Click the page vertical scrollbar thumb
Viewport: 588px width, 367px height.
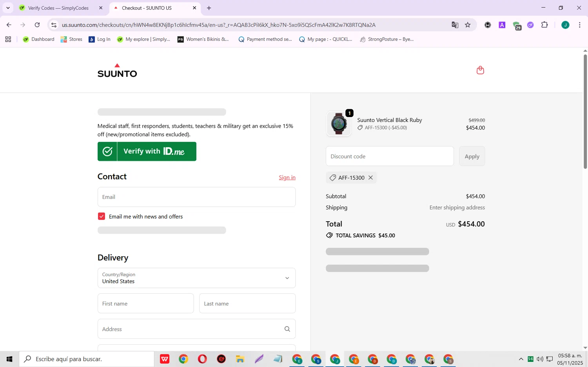pos(585,111)
